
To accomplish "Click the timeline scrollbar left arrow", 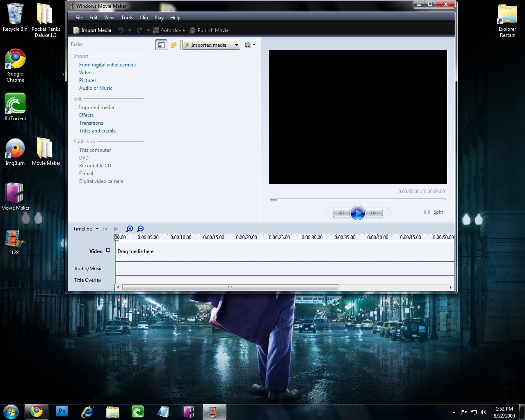I will tap(118, 287).
